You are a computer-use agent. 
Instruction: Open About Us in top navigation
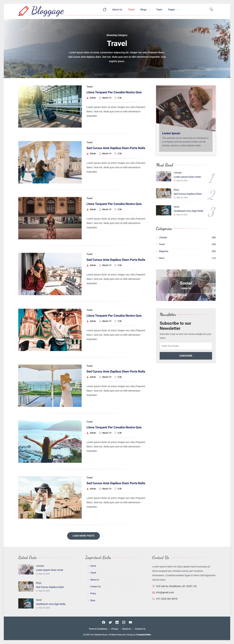click(117, 10)
